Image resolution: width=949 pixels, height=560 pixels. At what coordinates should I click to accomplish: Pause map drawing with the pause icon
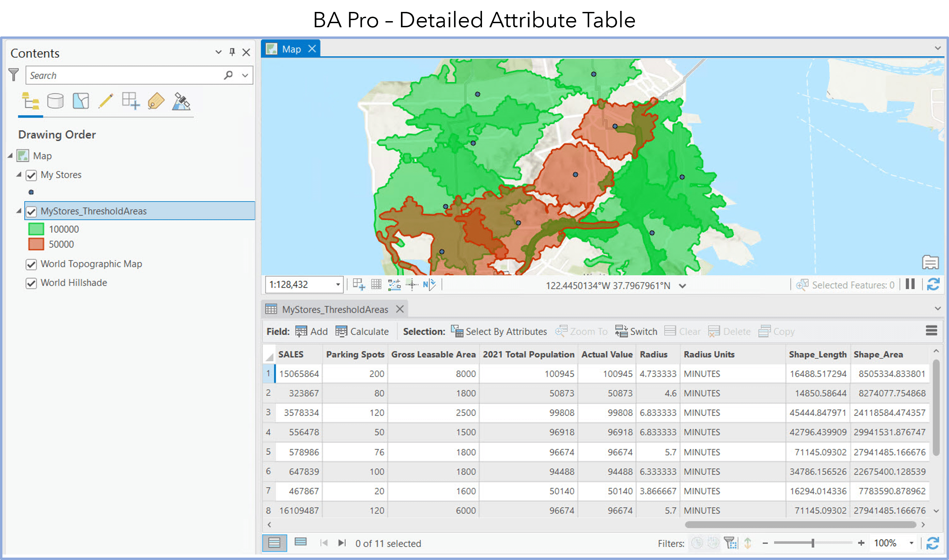click(910, 284)
